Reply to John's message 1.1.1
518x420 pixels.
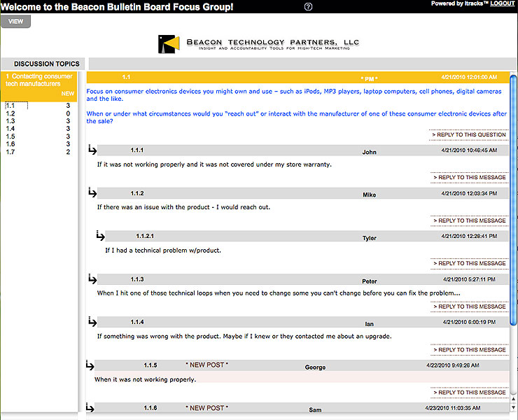click(x=470, y=178)
